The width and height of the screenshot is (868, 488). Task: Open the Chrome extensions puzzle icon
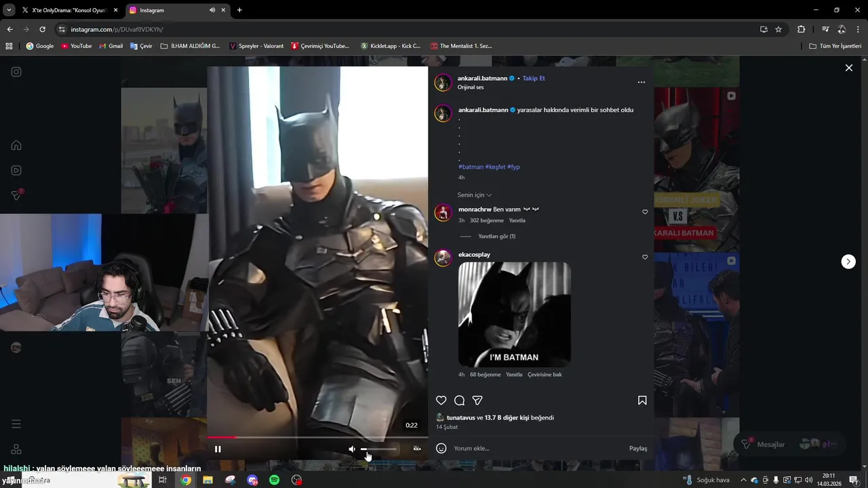click(x=801, y=29)
